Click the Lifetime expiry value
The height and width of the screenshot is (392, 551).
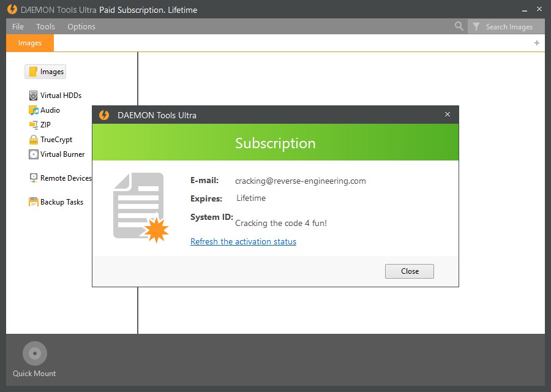coord(251,198)
